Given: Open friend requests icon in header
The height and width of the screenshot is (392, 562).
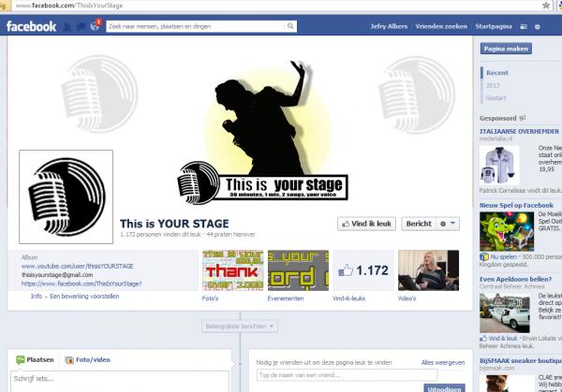Looking at the screenshot, I should click(67, 26).
